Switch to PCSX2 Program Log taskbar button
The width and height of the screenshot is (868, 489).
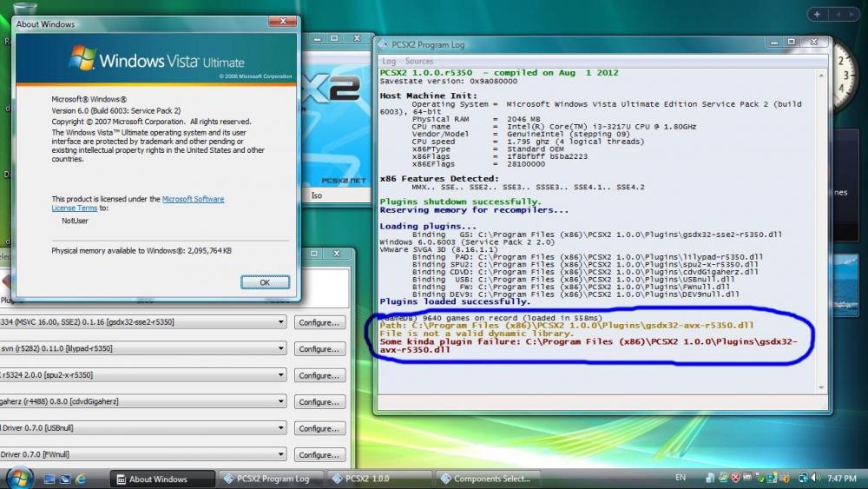271,479
